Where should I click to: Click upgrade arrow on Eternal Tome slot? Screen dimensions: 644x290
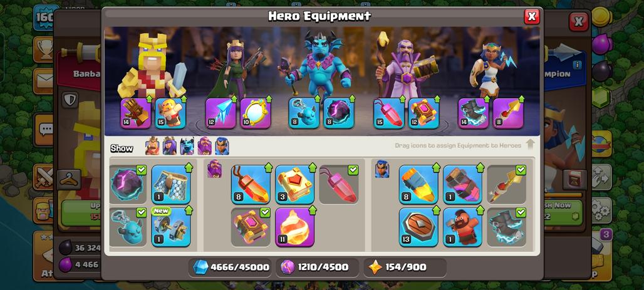437,99
